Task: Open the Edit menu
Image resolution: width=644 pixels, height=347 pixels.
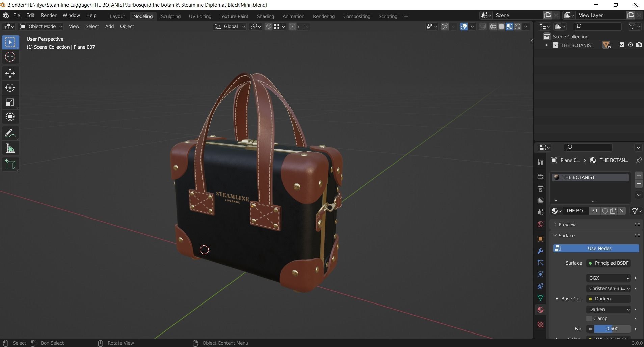Action: point(30,15)
